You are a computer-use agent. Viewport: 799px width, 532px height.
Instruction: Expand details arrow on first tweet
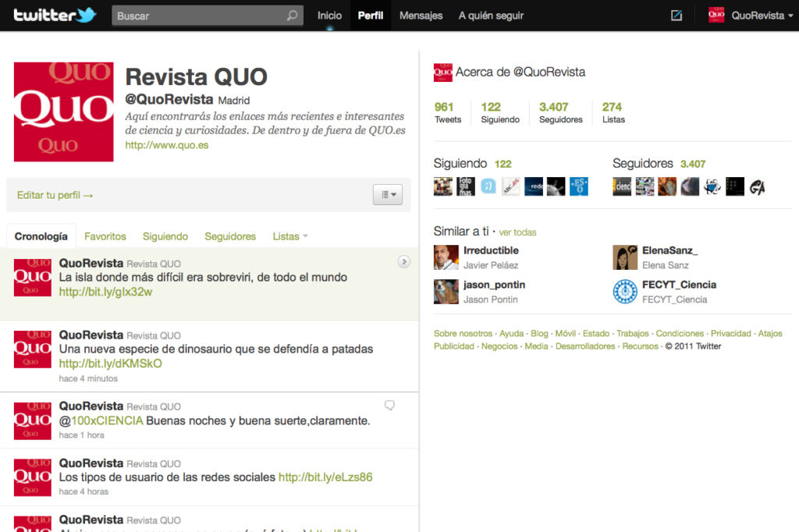[x=404, y=262]
